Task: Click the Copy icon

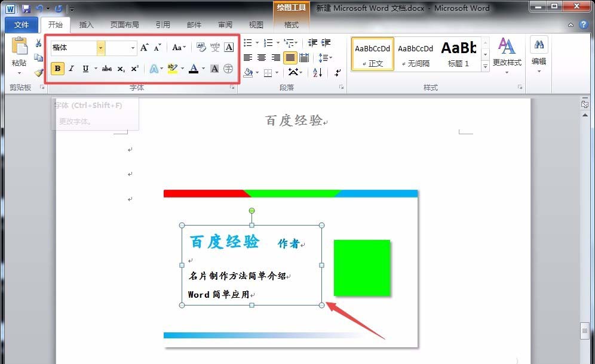Action: coord(38,57)
